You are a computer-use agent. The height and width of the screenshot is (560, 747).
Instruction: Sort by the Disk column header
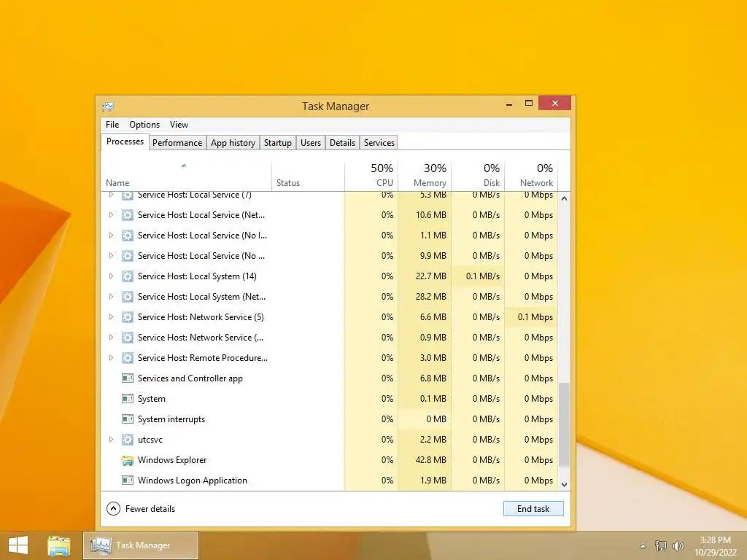(478, 176)
